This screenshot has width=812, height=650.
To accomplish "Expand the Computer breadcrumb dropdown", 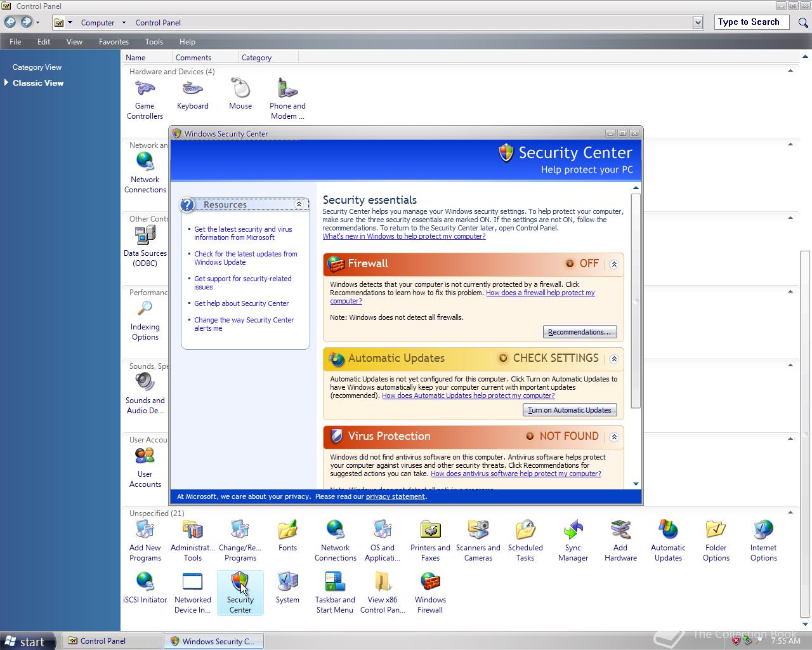I will [124, 23].
